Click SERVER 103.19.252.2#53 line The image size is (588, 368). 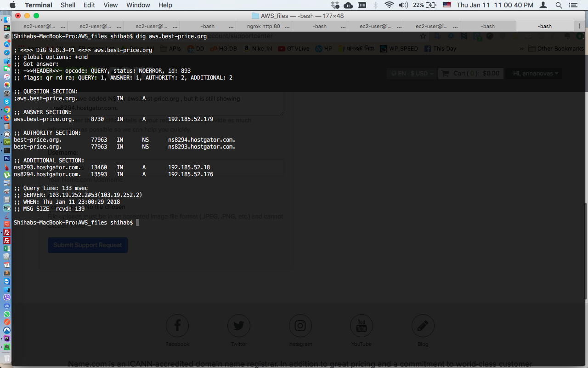[x=78, y=195]
